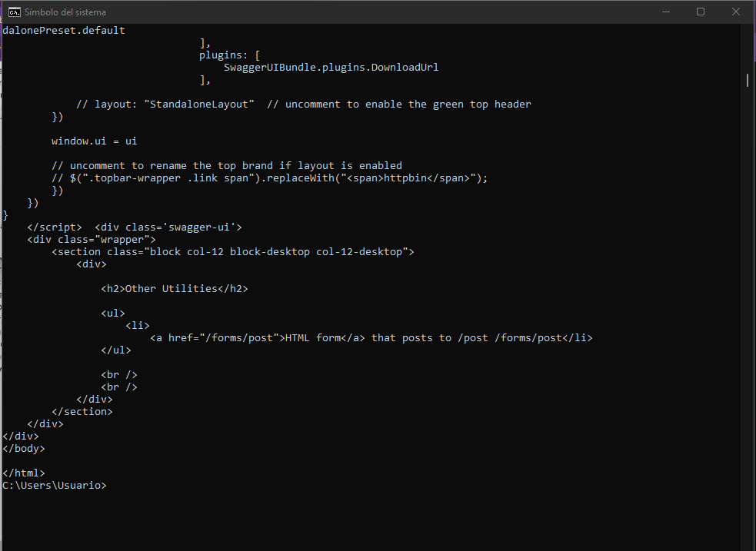Click the close icon on the window
This screenshot has height=551, width=756.
(736, 12)
